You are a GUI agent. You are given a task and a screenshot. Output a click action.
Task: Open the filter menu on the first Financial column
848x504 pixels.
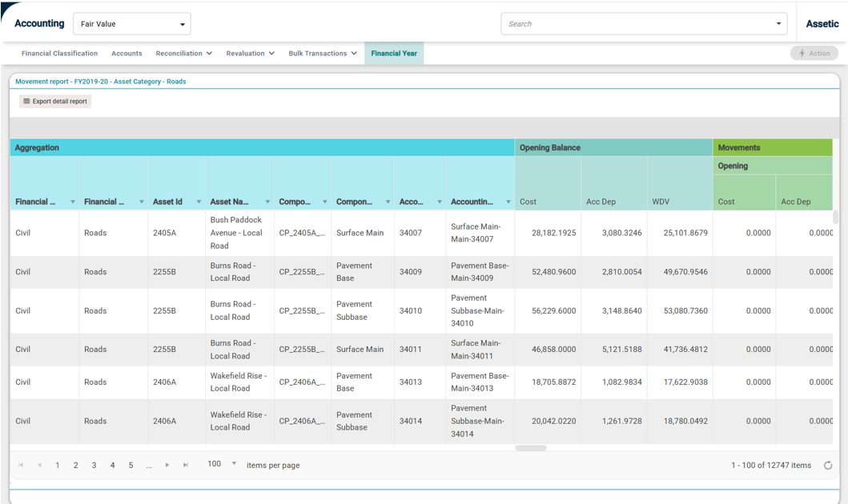(x=73, y=202)
